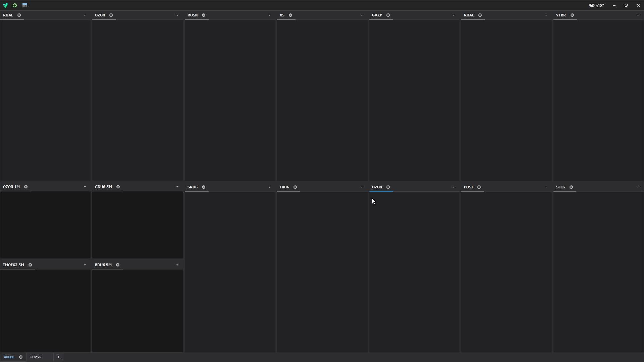Expand the X5 panel dropdown arrow

click(362, 15)
